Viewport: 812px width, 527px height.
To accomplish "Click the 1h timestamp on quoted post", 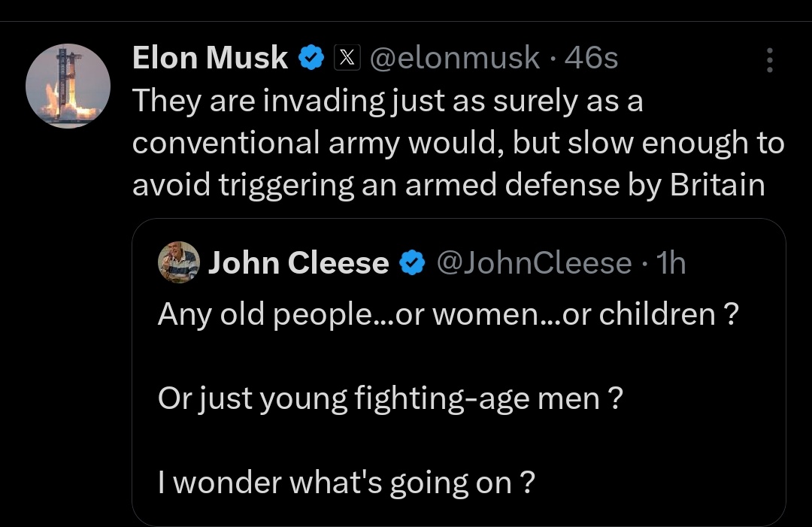I will tap(671, 263).
